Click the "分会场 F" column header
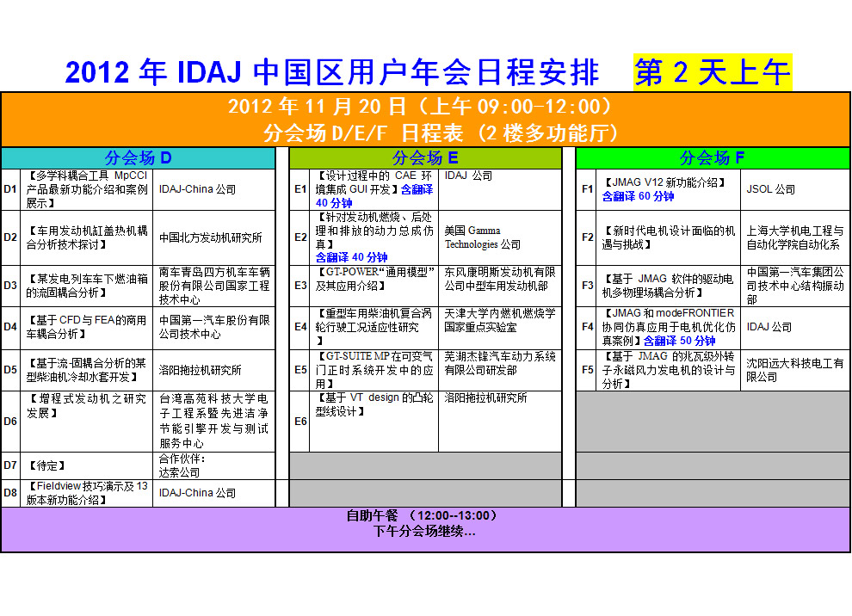852x616 pixels. 713,158
